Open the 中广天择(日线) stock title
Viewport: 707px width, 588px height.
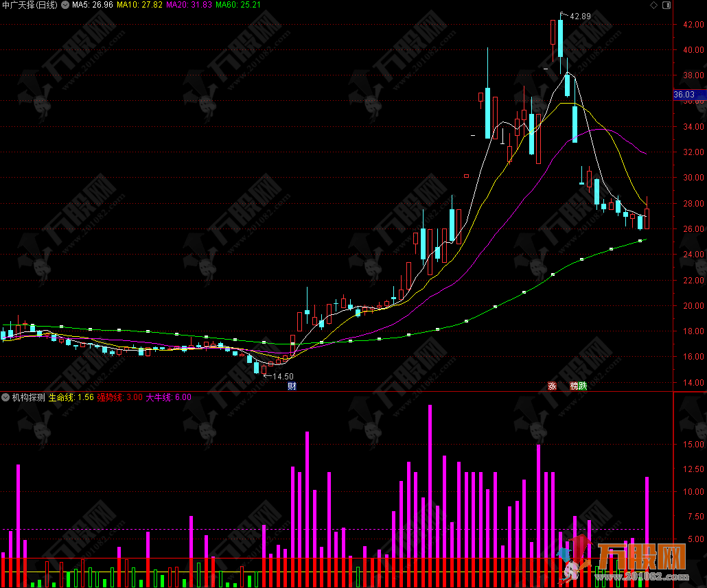[30, 5]
